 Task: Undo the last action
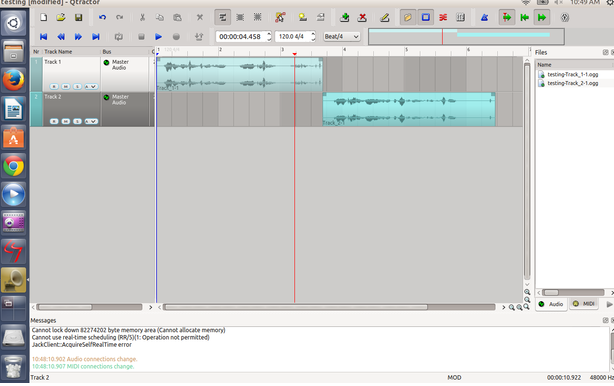(x=102, y=17)
